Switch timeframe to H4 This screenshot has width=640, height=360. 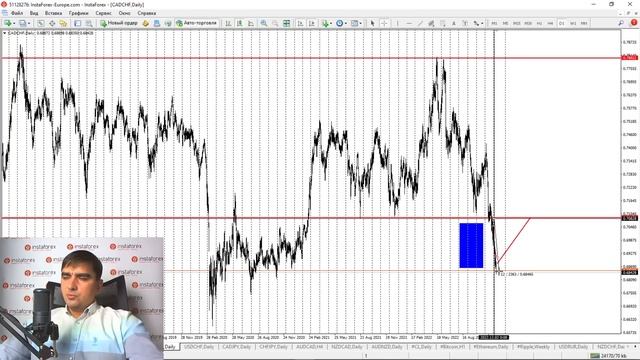click(x=550, y=23)
